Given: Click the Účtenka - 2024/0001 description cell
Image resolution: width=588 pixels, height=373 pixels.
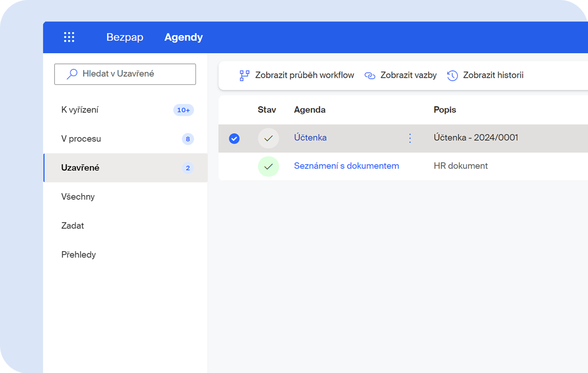Looking at the screenshot, I should pyautogui.click(x=476, y=138).
